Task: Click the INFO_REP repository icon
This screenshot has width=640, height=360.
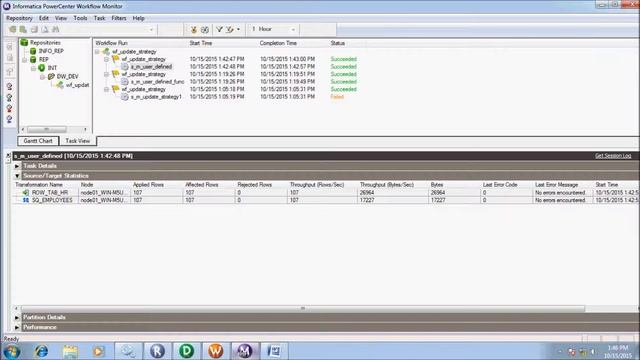Action: coord(33,51)
